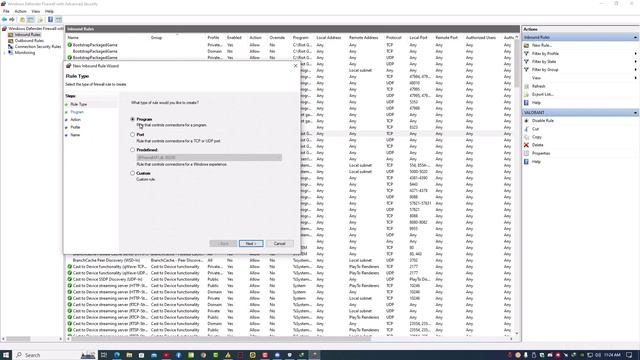Click the blue Help toolbar icon
The image size is (640, 360).
click(x=51, y=20)
